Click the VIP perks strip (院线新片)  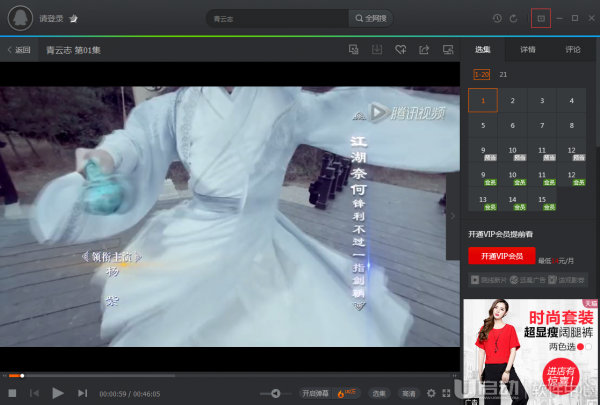528,280
